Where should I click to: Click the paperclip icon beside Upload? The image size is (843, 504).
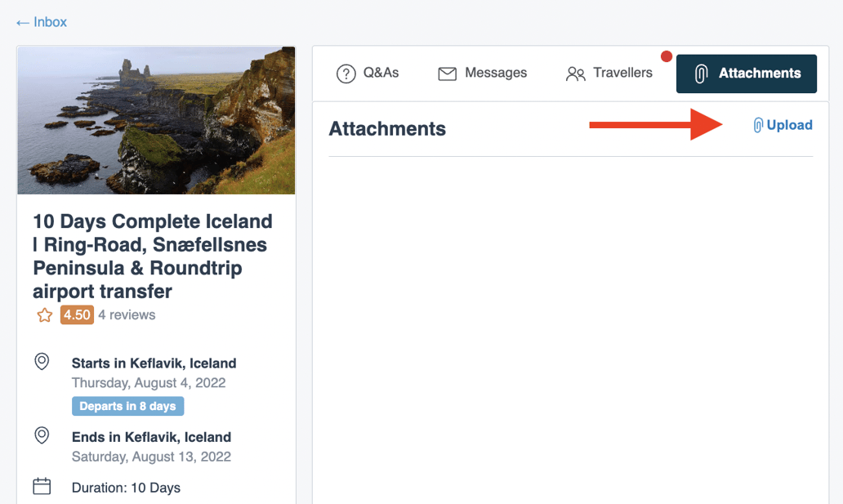pos(758,125)
